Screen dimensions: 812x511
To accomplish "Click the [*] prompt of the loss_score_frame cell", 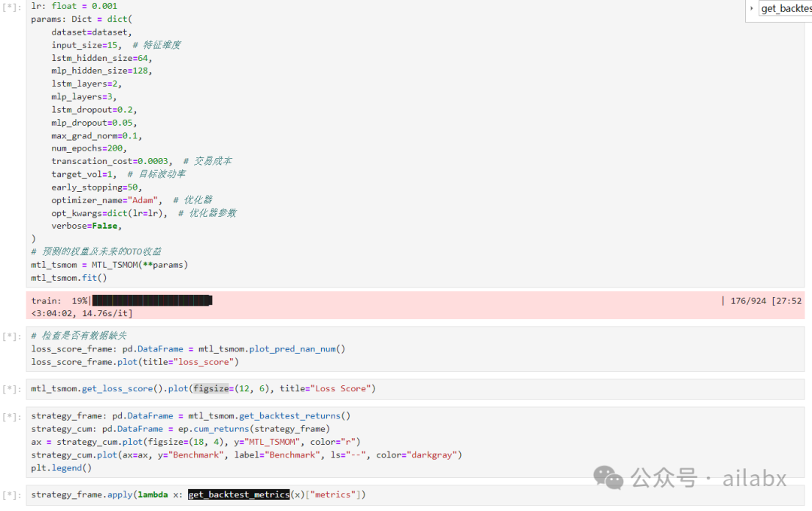I will coord(12,336).
